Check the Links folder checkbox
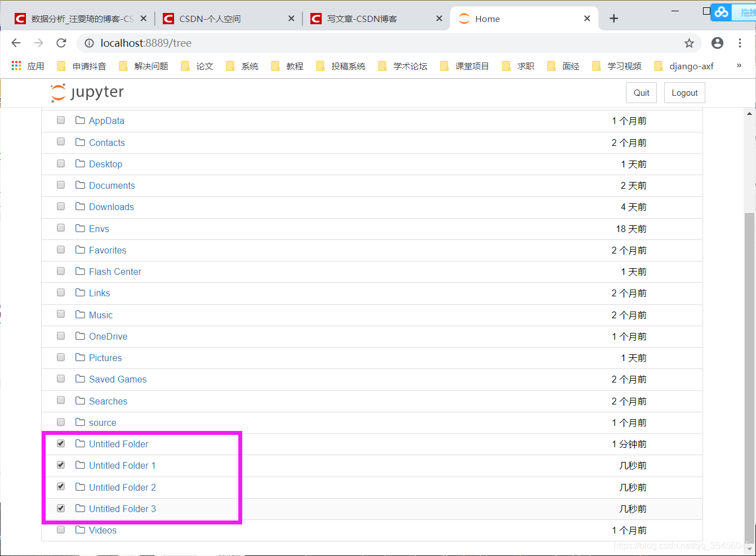 click(x=61, y=292)
